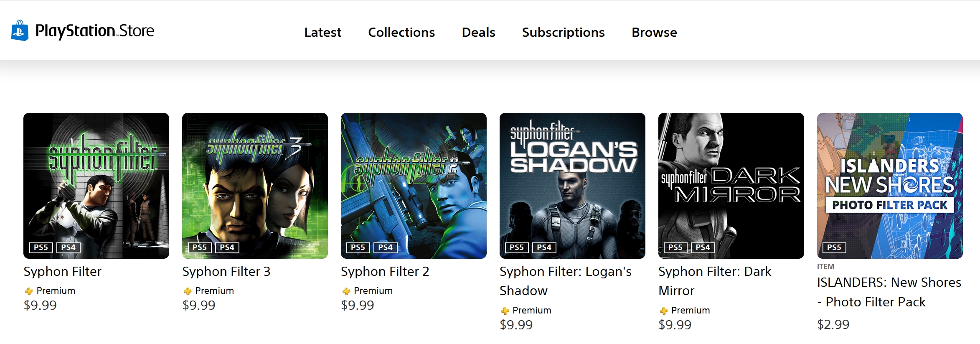Click the PS Plus icon under Syphon Filter 3
The height and width of the screenshot is (344, 980).
coord(188,291)
